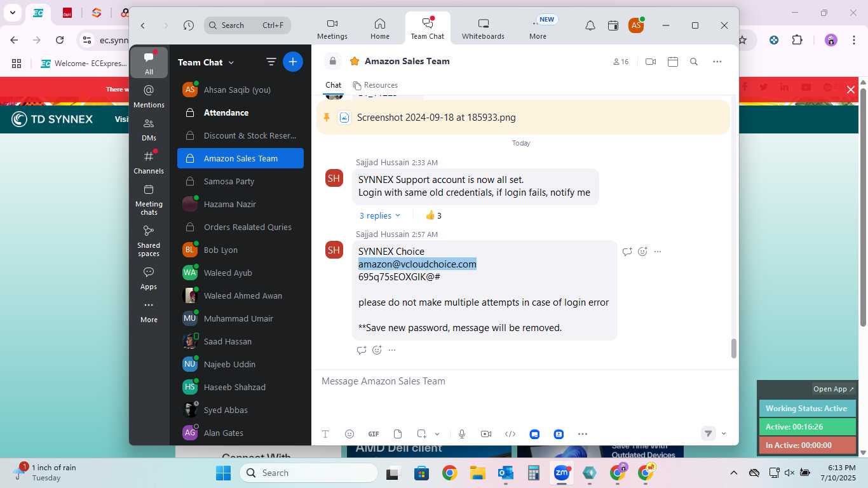This screenshot has height=488, width=868.
Task: Open DMs in the sidebar
Action: point(149,129)
